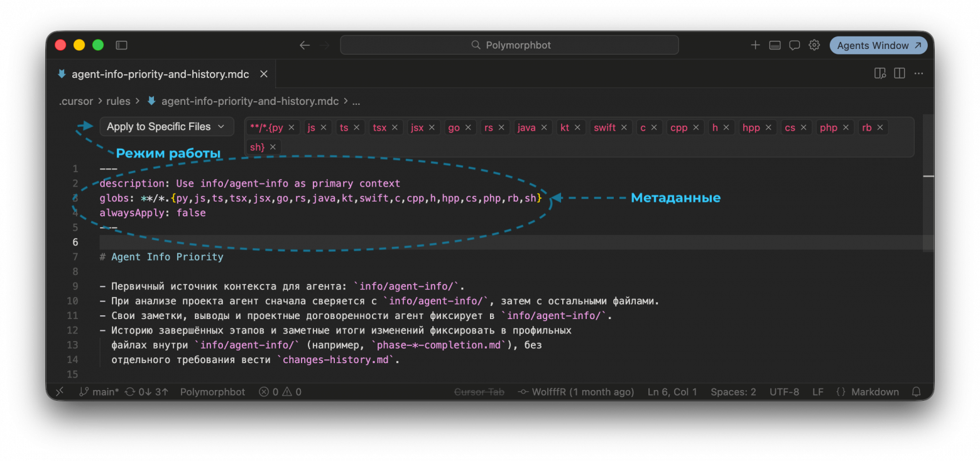This screenshot has height=461, width=980.
Task: Select the agent-info-priority-and-history.mdc tab
Action: click(160, 74)
